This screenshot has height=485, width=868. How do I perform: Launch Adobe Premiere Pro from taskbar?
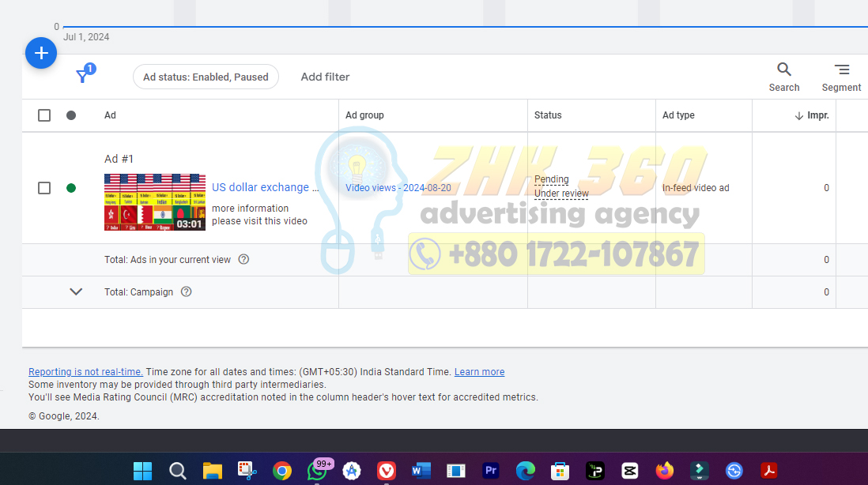pyautogui.click(x=490, y=471)
